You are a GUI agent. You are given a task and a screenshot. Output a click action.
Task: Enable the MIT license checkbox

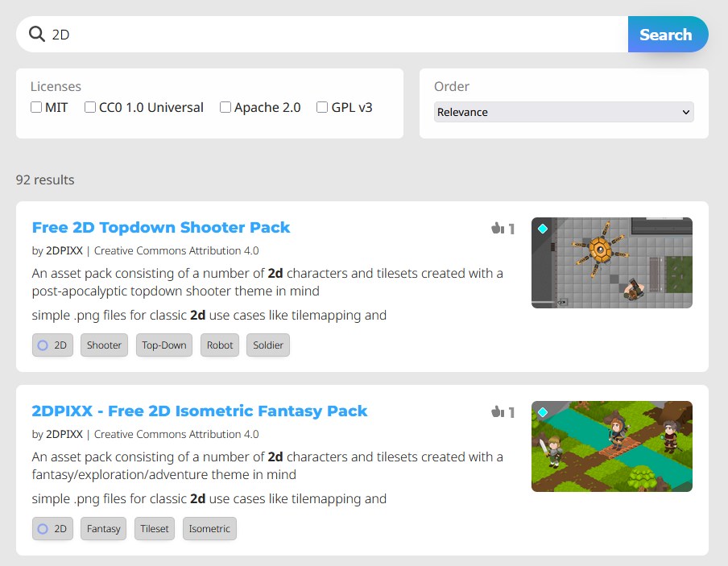pyautogui.click(x=36, y=107)
